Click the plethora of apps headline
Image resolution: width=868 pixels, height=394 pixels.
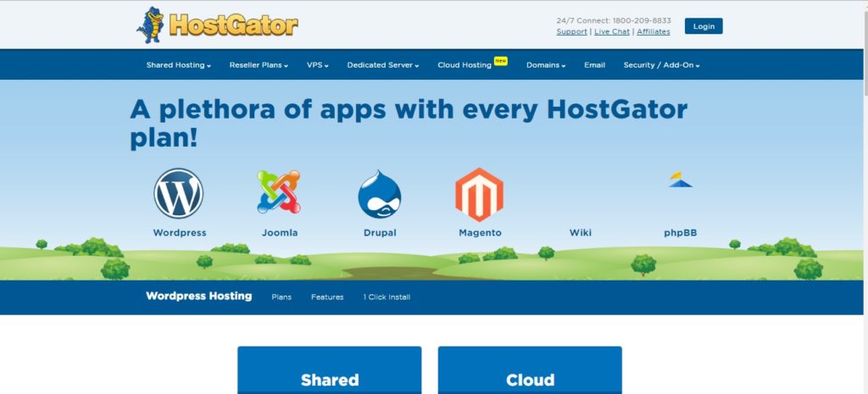click(409, 124)
